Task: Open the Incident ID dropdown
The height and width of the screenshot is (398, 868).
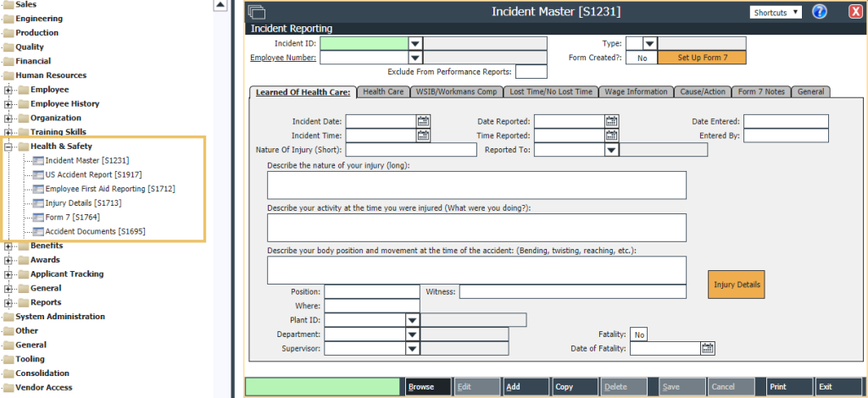Action: point(415,43)
